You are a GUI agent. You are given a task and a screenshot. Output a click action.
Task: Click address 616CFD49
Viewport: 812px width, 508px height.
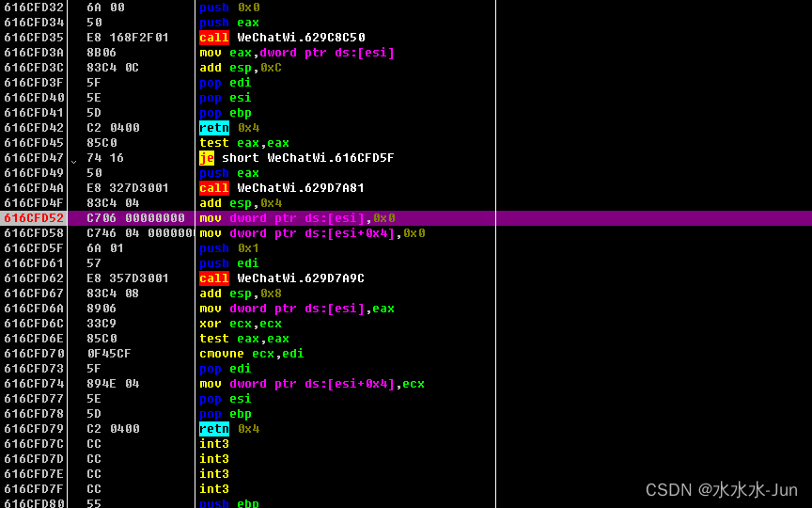(34, 172)
